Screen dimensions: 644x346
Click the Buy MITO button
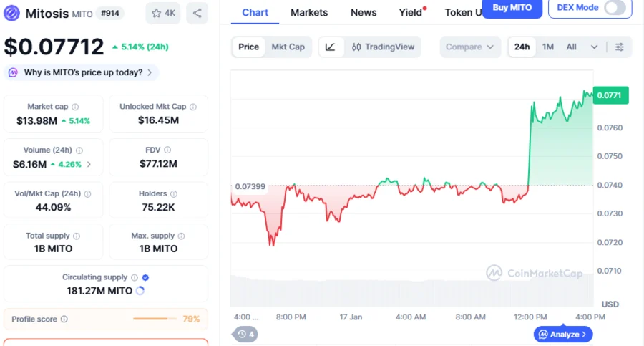click(512, 7)
